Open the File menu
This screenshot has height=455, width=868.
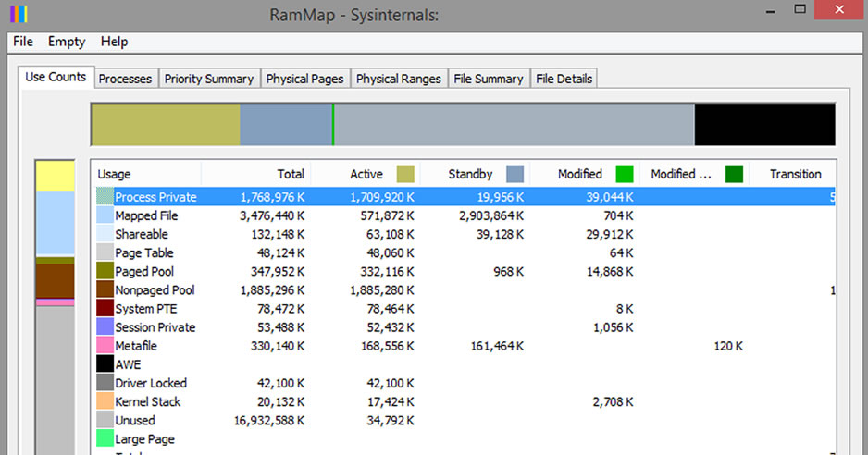tap(23, 42)
